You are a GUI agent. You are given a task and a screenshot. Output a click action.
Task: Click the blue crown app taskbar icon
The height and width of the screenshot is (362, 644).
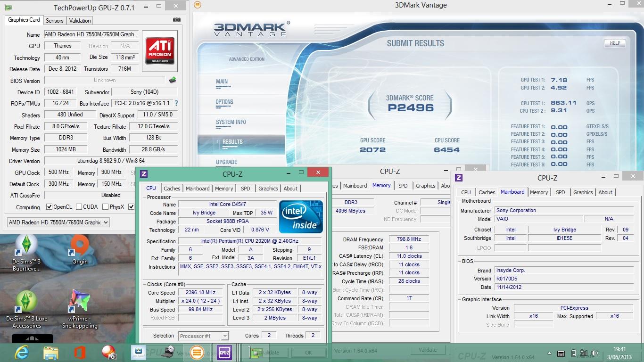[x=138, y=353]
